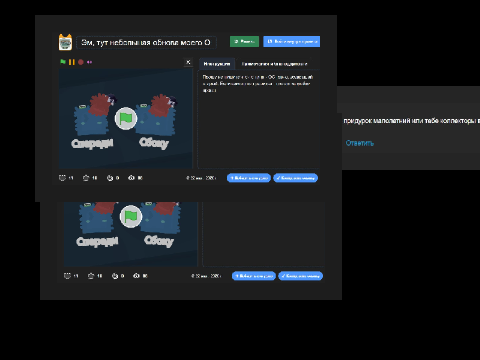This screenshot has height=360, width=480.
Task: Click the love cat-face icon in back window
Action: pyautogui.click(x=67, y=276)
